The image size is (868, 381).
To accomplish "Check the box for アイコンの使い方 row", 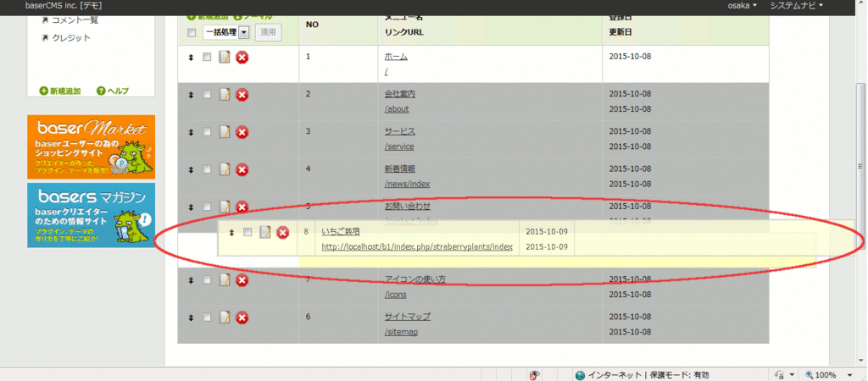I will pos(207,279).
